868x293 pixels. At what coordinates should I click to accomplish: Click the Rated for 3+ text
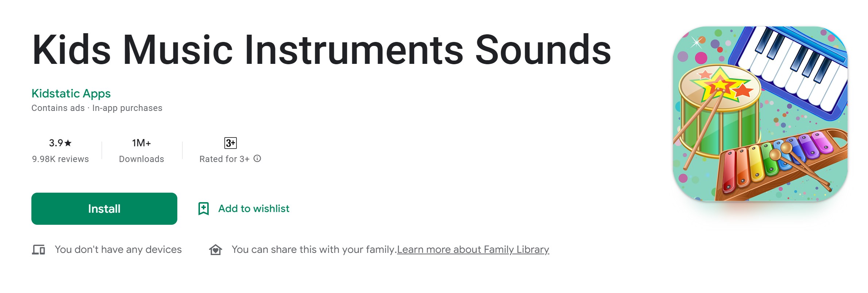pyautogui.click(x=224, y=159)
